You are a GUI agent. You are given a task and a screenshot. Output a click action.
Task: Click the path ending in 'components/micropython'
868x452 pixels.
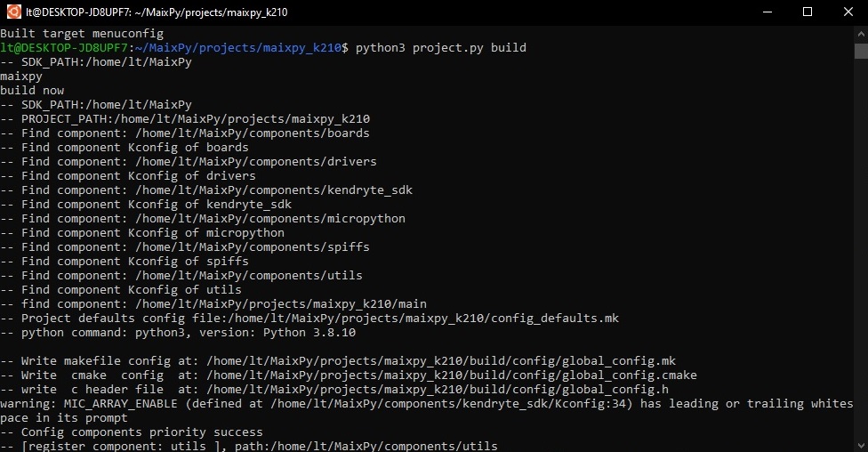click(270, 219)
